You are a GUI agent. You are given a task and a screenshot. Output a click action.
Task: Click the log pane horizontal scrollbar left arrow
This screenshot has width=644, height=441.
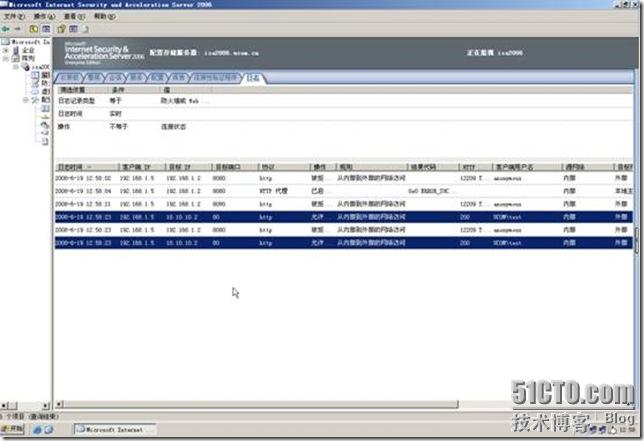pyautogui.click(x=59, y=404)
